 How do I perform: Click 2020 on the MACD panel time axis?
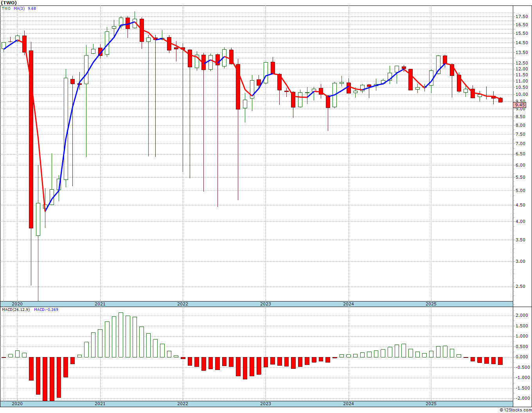[17, 404]
